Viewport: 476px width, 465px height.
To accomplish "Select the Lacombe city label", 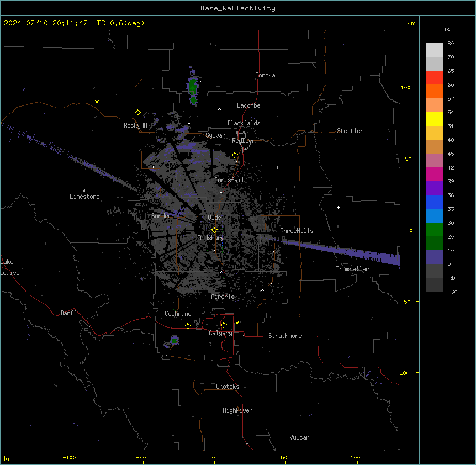I will pyautogui.click(x=248, y=105).
